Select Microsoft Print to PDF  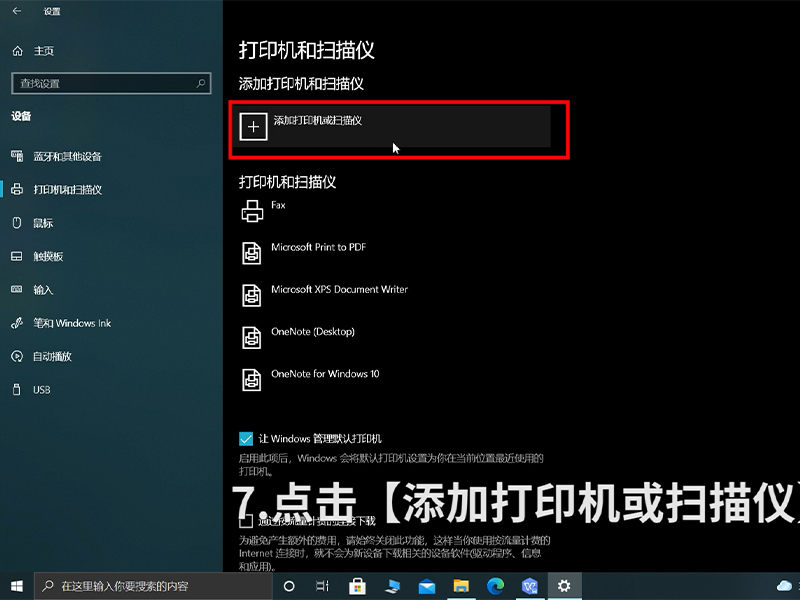pos(318,247)
